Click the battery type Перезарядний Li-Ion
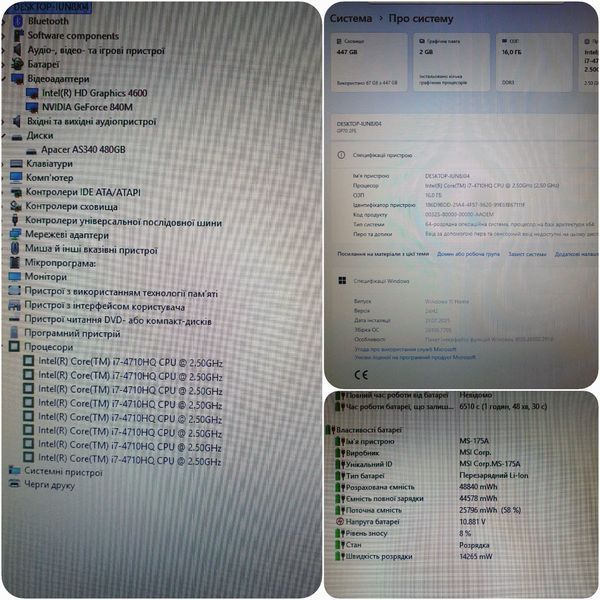600x600 pixels. point(494,475)
